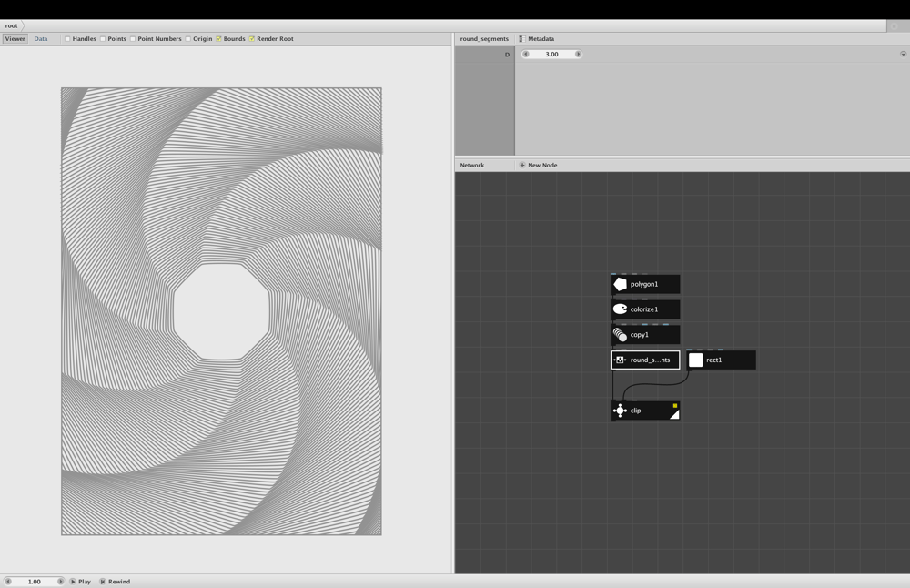Image resolution: width=910 pixels, height=588 pixels.
Task: Enable the Point Numbers checkbox
Action: coord(133,39)
